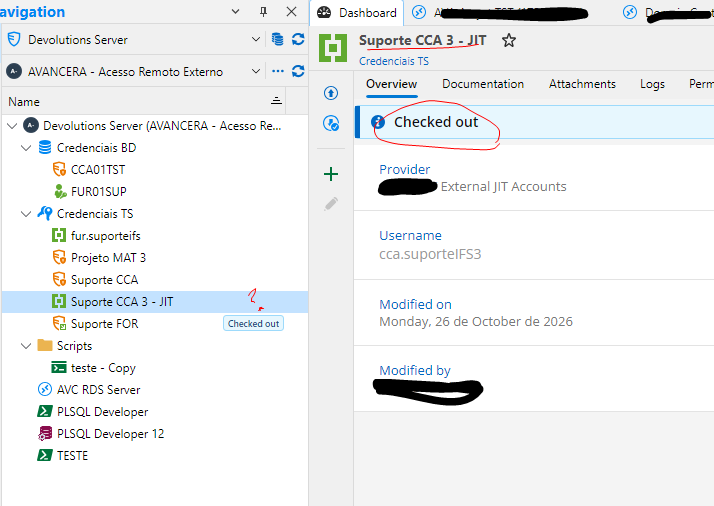Select the PLSQL Developer 12 entry
The width and height of the screenshot is (714, 506).
pos(111,434)
